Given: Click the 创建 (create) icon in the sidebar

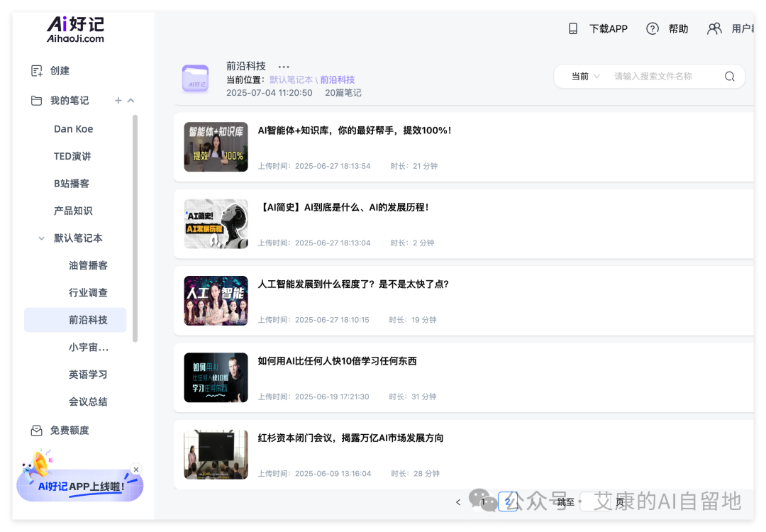Looking at the screenshot, I should click(x=36, y=70).
